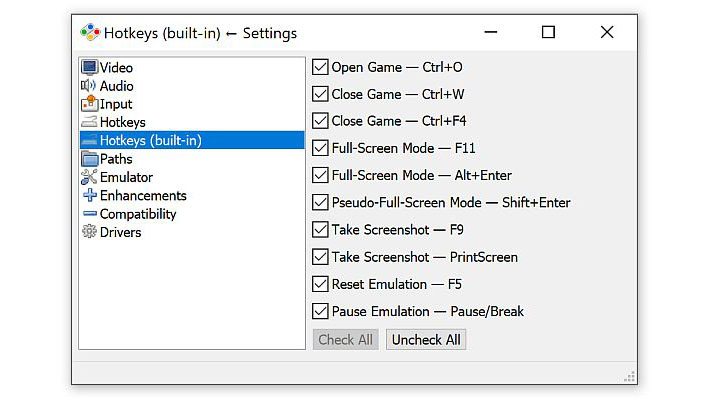Click the Check All button
The width and height of the screenshot is (710, 399).
[345, 340]
